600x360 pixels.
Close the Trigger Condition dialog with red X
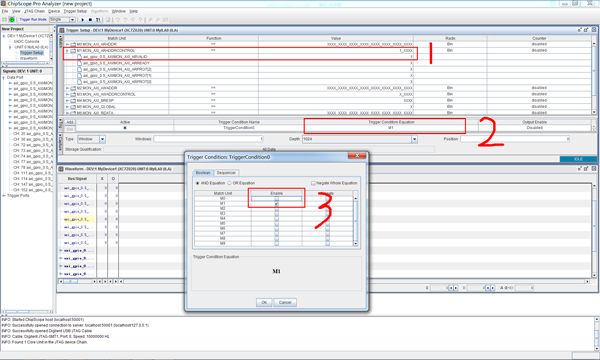coord(357,155)
